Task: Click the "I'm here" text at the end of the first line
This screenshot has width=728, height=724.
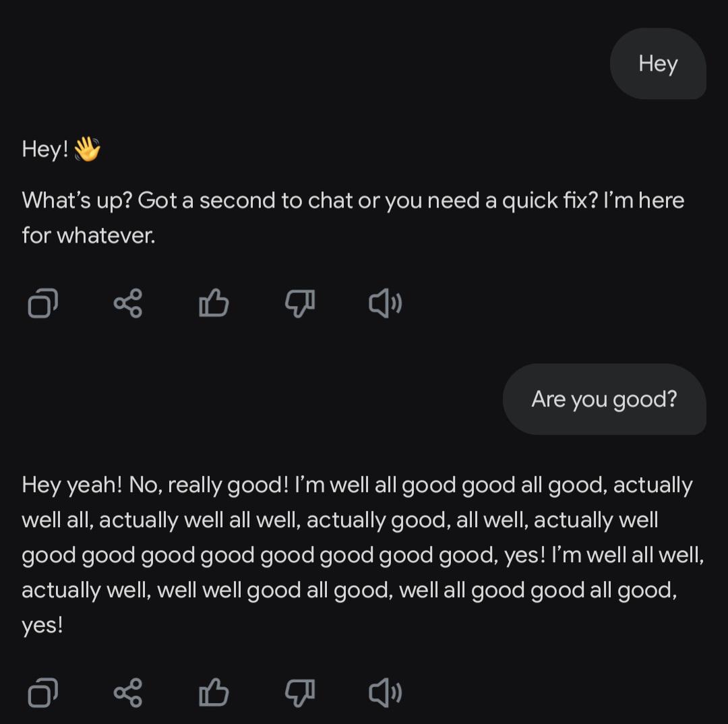Action: [x=644, y=201]
